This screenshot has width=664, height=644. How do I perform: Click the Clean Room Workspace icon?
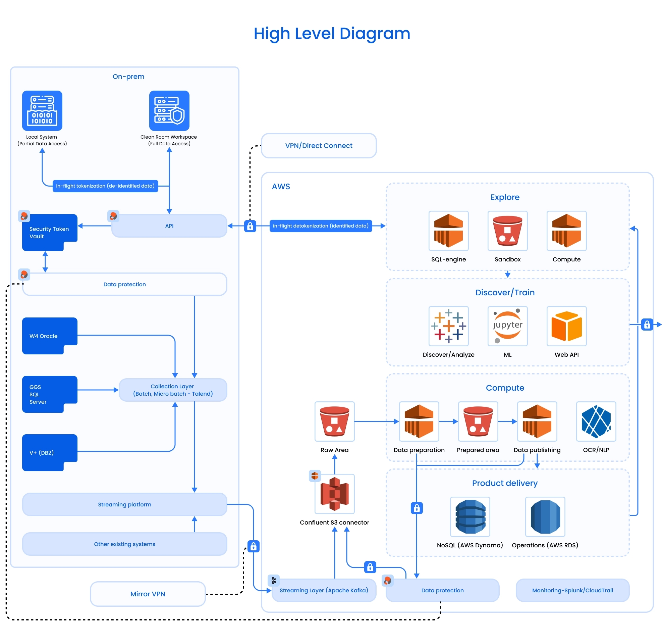pyautogui.click(x=169, y=110)
